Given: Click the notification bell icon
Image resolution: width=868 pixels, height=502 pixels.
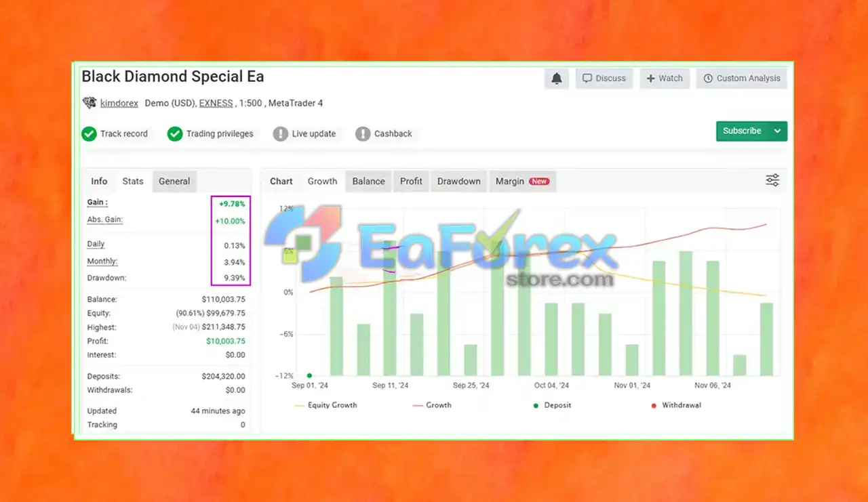Looking at the screenshot, I should 557,79.
